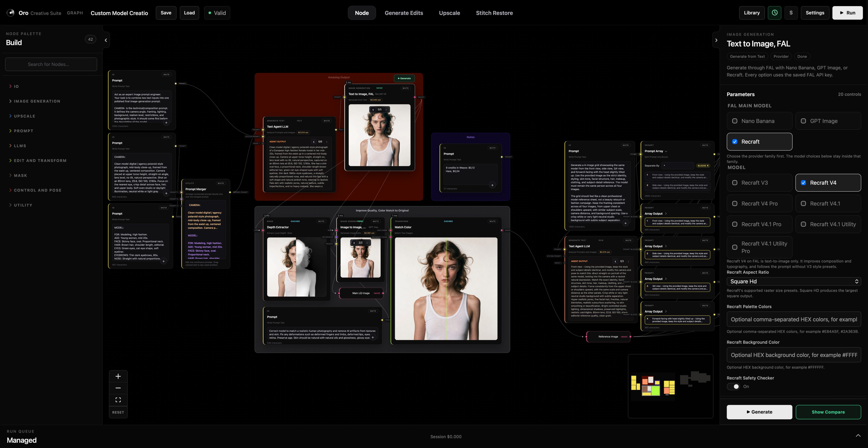Select the Recraft V4.1 model
868x448 pixels.
pyautogui.click(x=828, y=204)
